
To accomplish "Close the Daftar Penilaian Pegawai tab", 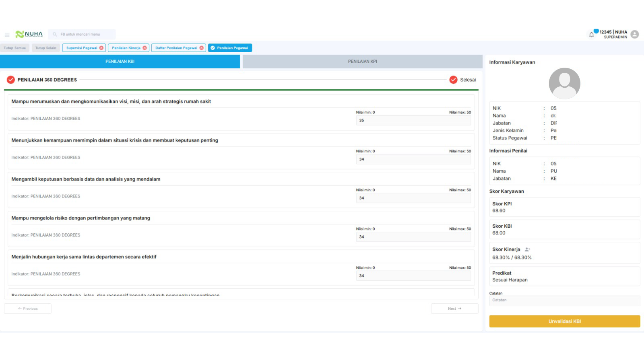I will 202,48.
